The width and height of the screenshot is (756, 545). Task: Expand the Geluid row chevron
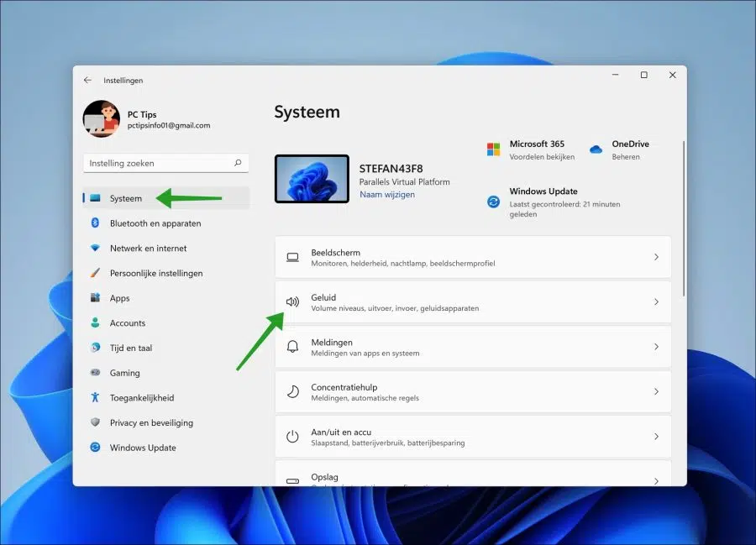[x=656, y=301]
